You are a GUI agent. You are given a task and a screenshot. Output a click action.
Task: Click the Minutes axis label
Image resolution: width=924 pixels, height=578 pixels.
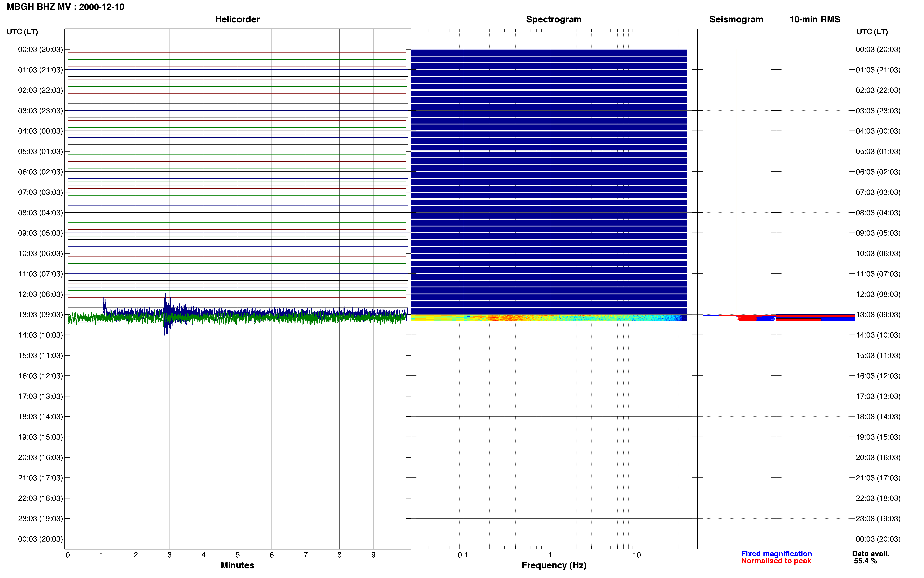(237, 565)
